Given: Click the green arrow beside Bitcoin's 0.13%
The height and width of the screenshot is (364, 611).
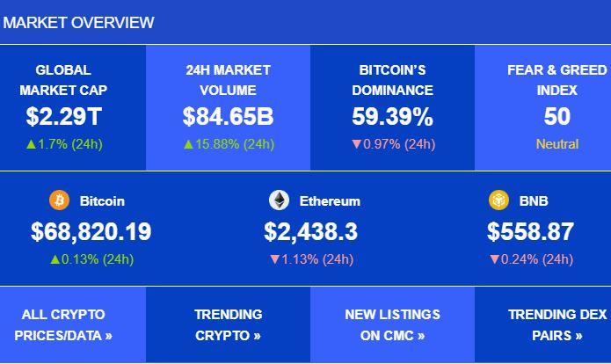Looking at the screenshot, I should coord(55,259).
